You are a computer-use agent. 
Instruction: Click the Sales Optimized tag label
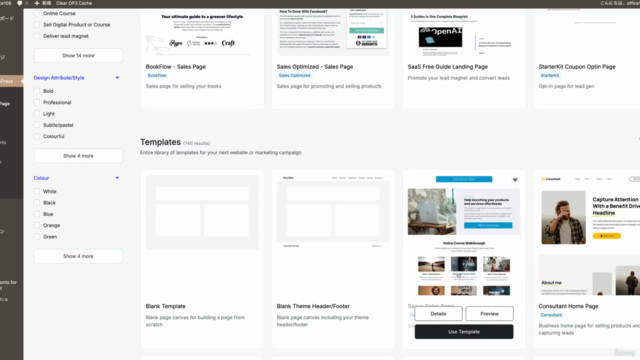point(294,76)
